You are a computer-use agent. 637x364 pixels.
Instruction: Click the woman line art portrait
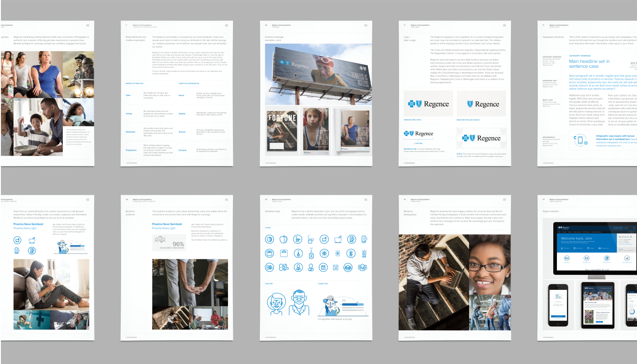point(277,304)
